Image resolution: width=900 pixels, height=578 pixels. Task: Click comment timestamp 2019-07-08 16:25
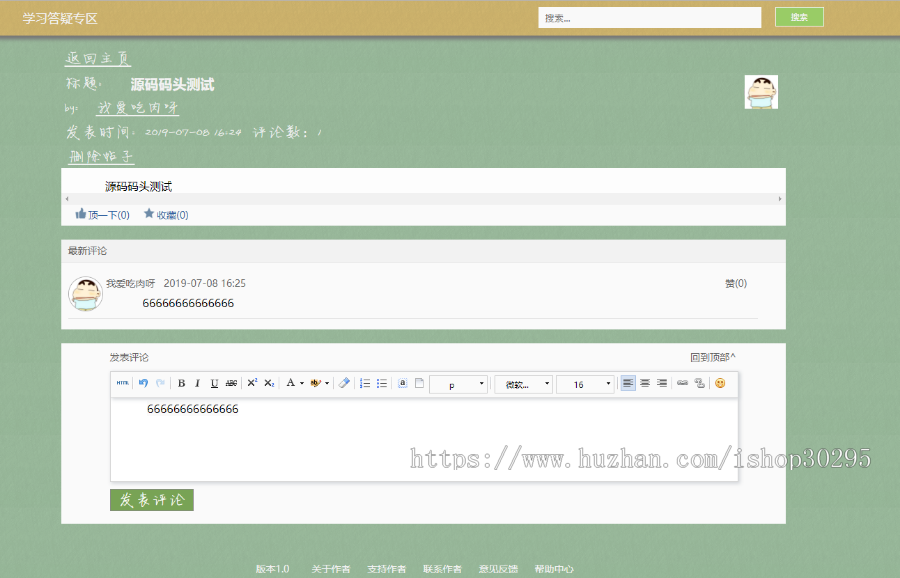coord(204,283)
